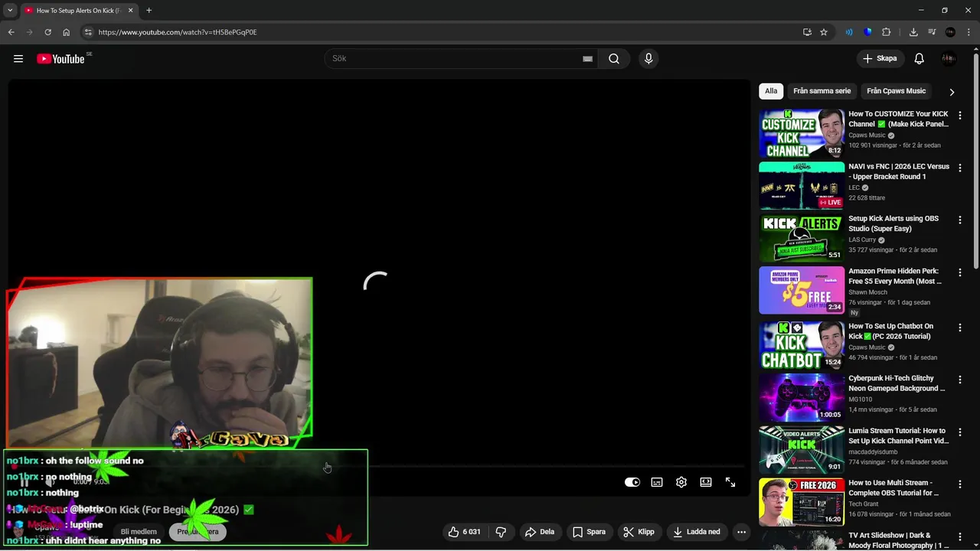The image size is (980, 551).
Task: Open the blue sound-wave extension
Action: [x=849, y=32]
